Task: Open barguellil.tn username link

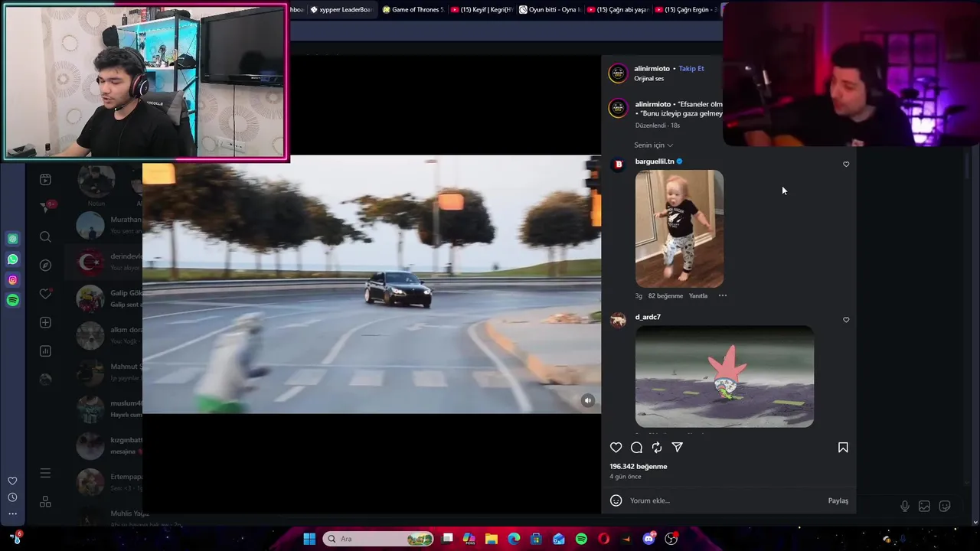Action: [655, 161]
